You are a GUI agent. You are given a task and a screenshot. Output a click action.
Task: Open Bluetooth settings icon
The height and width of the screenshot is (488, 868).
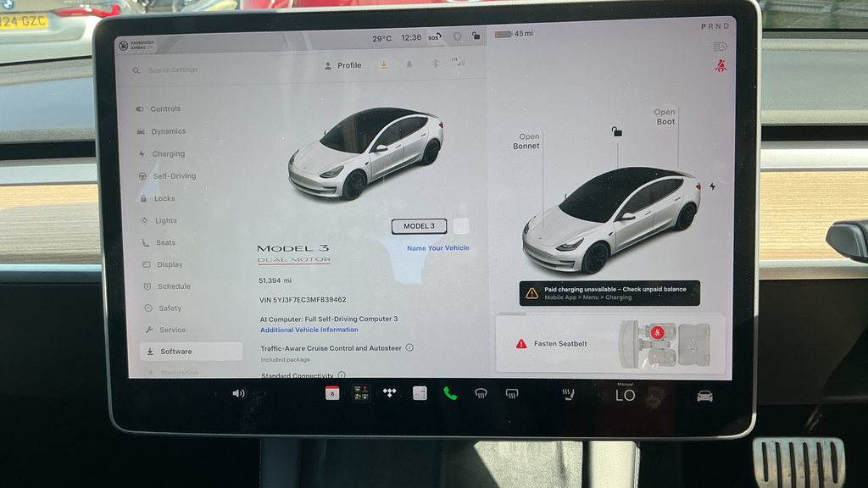[x=435, y=63]
